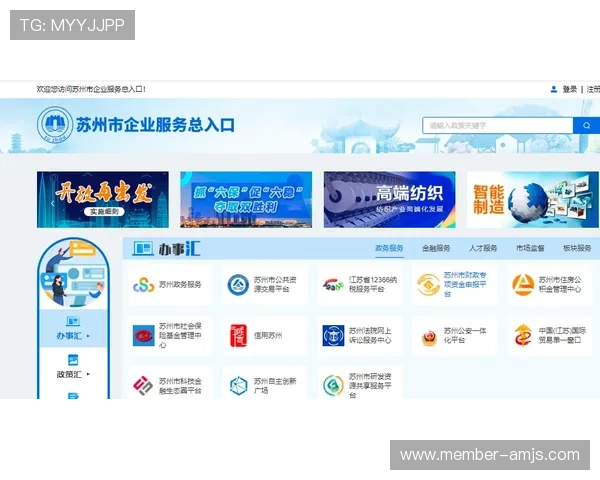Expand the 政策汇 sidebar arrow
The width and height of the screenshot is (600, 480).
click(88, 374)
